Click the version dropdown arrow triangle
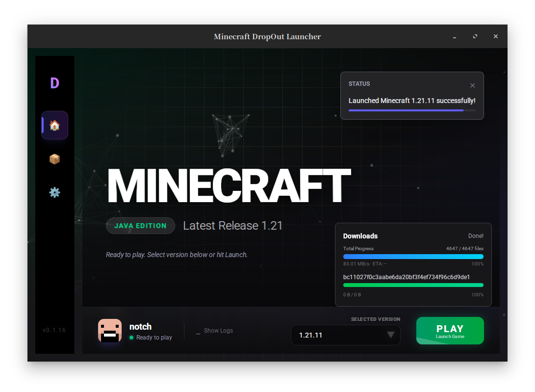The width and height of the screenshot is (535, 392). click(x=390, y=335)
